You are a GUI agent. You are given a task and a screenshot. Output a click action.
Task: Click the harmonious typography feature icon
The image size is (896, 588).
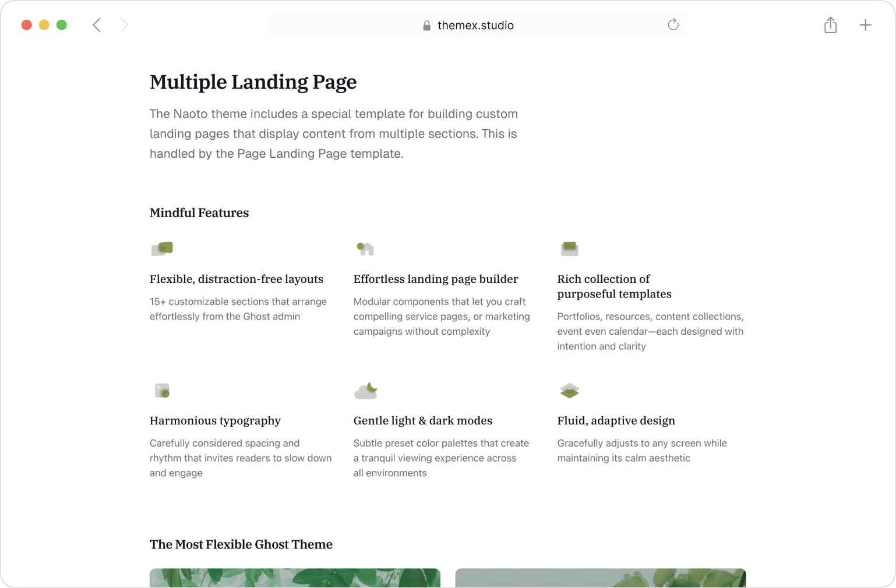(162, 391)
